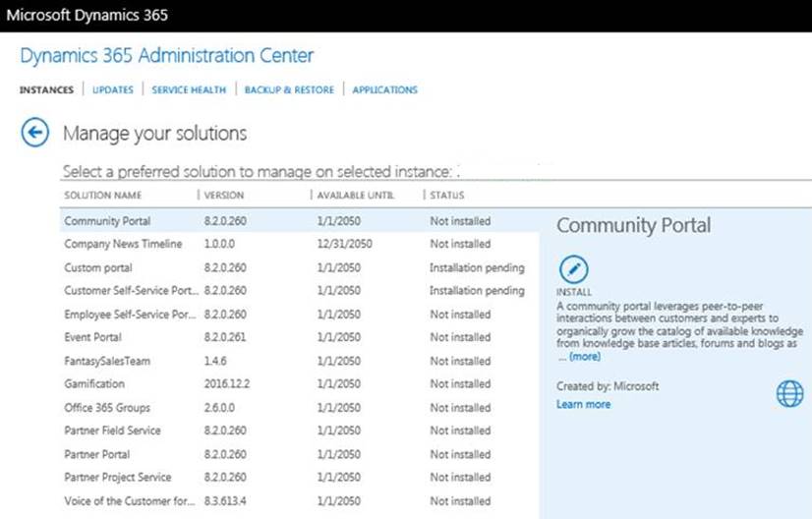Select the Partner Portal solution

click(x=299, y=454)
